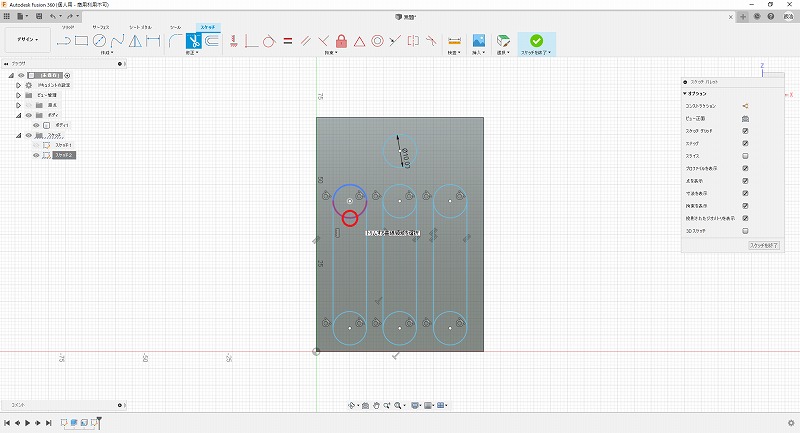
Task: Toggle the スケッチ グリッド checkbox
Action: (x=745, y=131)
